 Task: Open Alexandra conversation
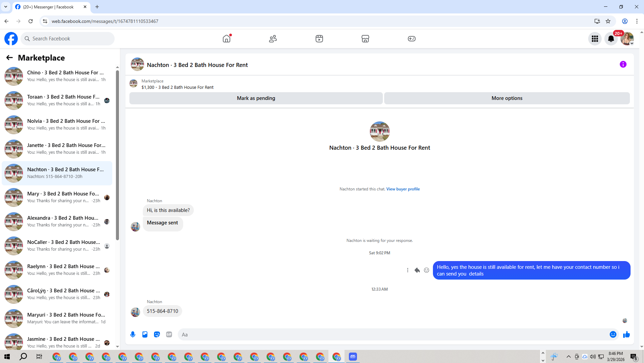point(57,221)
